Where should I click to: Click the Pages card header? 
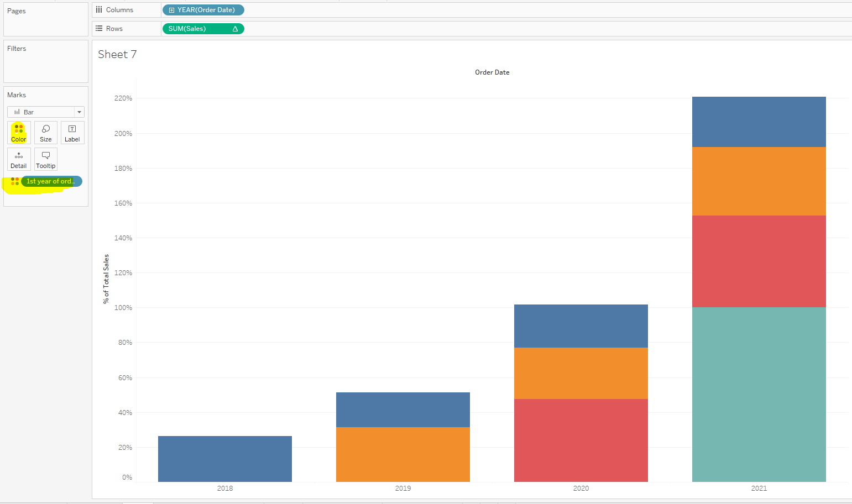[17, 11]
